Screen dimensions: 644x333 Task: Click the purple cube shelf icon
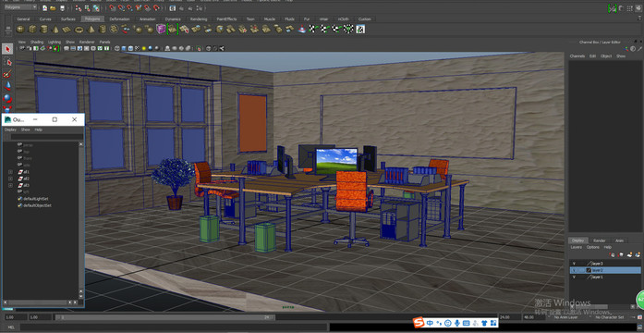pyautogui.click(x=161, y=29)
